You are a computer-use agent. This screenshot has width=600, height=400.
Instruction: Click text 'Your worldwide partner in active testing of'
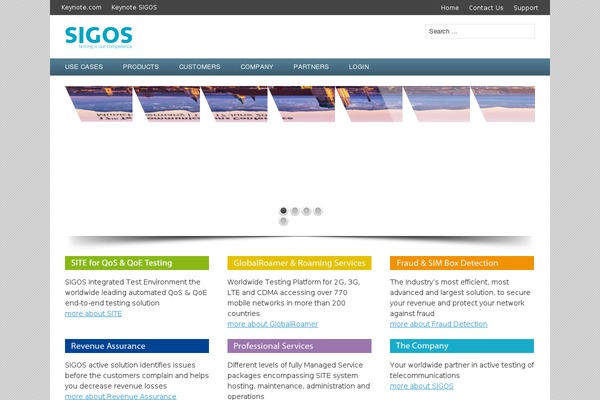pyautogui.click(x=462, y=365)
